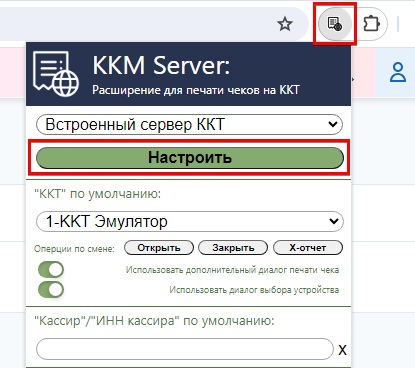Click 'Расширение для печати чеков на ККТ' subtitle
This screenshot has height=368, width=415.
(196, 90)
